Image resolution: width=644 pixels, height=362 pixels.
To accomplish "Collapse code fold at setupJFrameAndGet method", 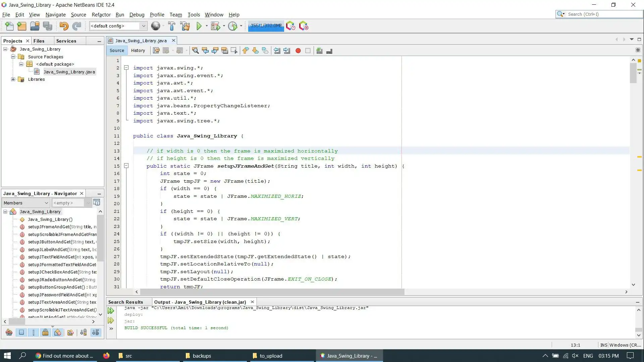I will tap(126, 166).
